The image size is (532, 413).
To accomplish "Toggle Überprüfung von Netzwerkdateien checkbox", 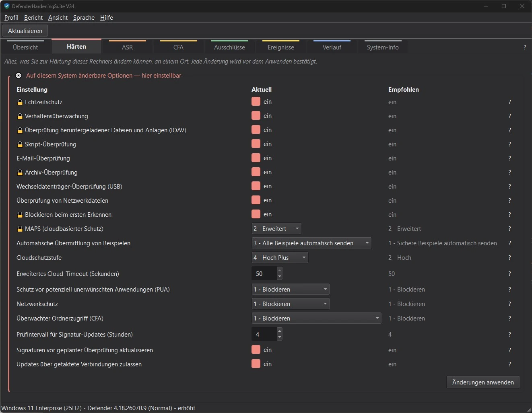I will [256, 200].
